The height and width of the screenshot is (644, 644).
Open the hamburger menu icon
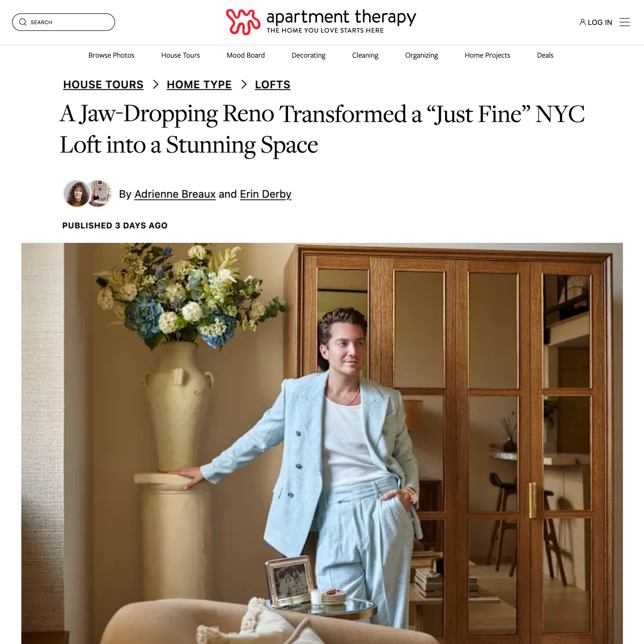[x=624, y=22]
